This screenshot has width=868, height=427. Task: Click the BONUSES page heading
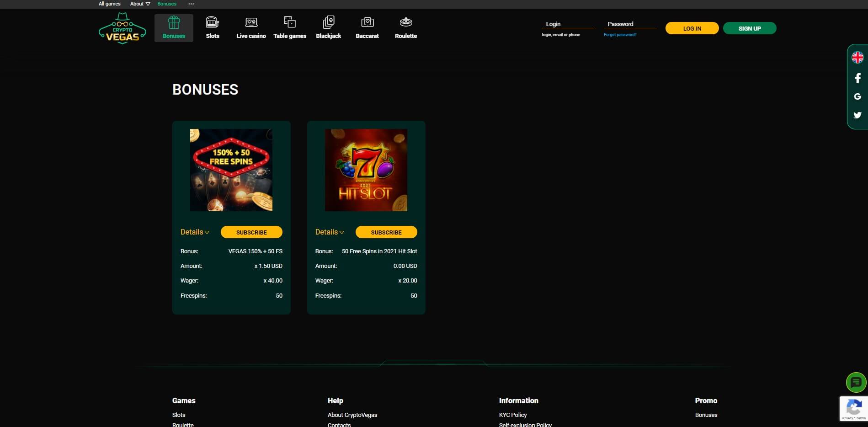point(205,90)
